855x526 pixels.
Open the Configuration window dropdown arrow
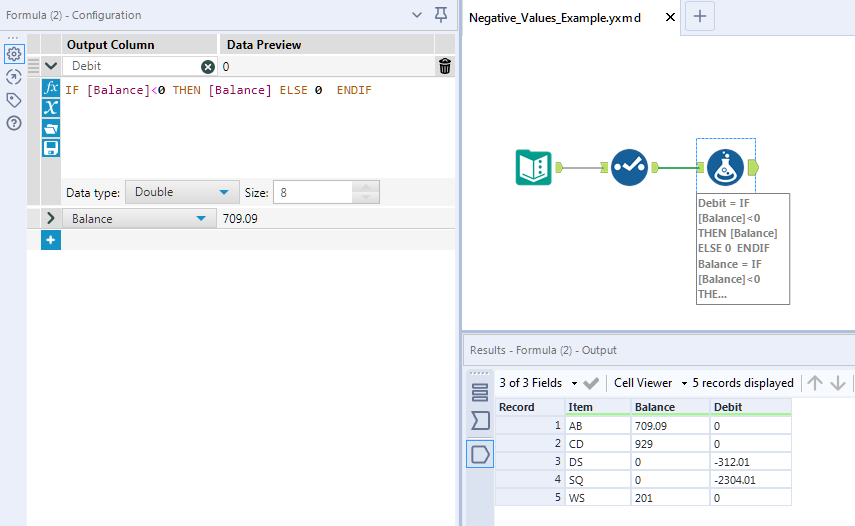coord(417,15)
